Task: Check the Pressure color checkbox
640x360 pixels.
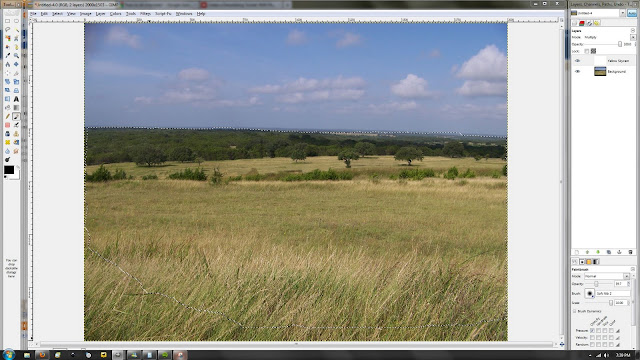Action: (611, 331)
